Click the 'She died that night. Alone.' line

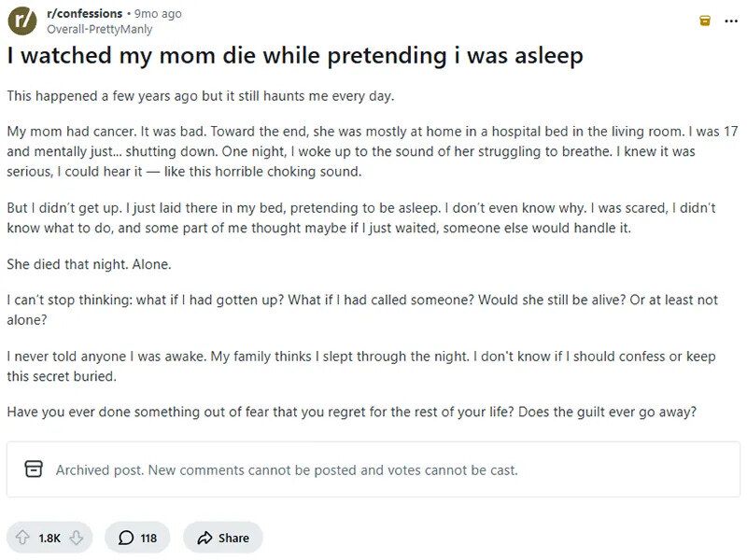click(89, 264)
